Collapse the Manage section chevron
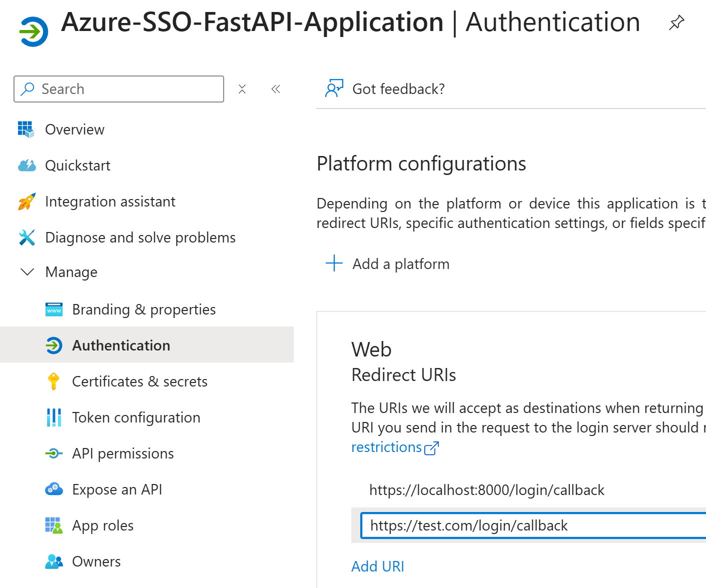Screen dimensions: 706x588 tap(27, 272)
